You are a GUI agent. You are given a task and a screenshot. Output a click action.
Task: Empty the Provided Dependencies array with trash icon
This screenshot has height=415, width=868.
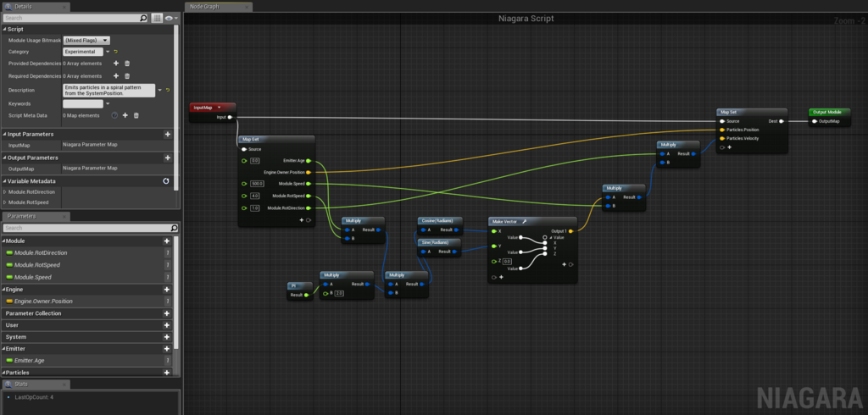click(127, 63)
